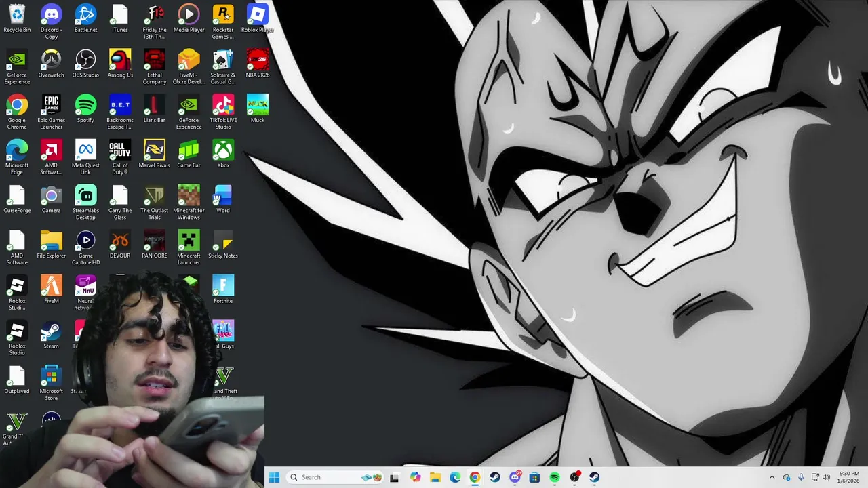Open Sticky Notes desktop icon
Viewport: 868px width, 488px height.
(223, 245)
